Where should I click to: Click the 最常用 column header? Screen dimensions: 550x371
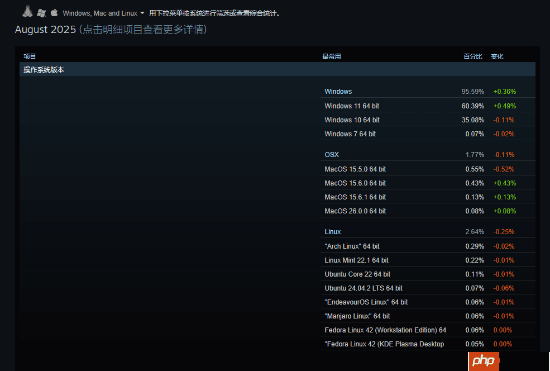pos(331,56)
